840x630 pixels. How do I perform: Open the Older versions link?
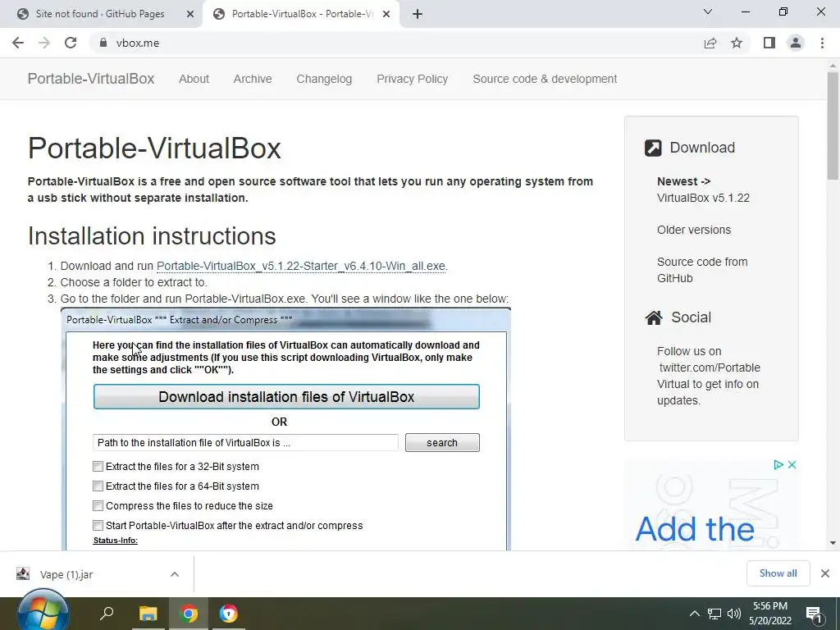tap(694, 230)
